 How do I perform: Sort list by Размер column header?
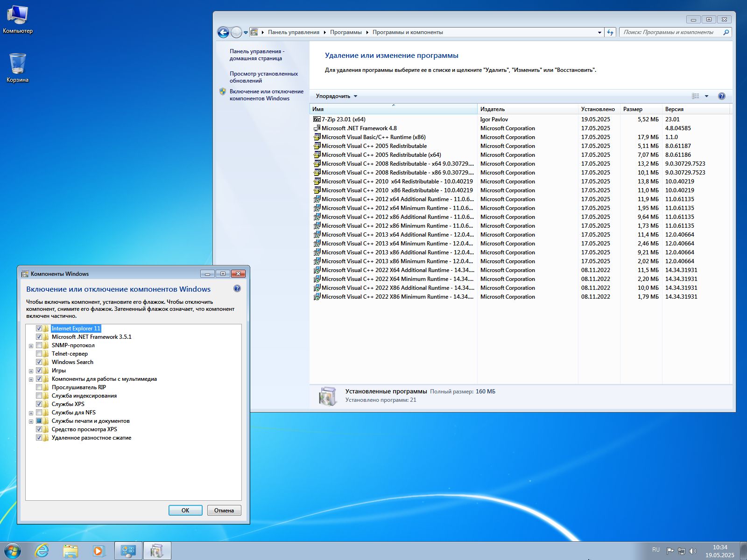(x=641, y=109)
